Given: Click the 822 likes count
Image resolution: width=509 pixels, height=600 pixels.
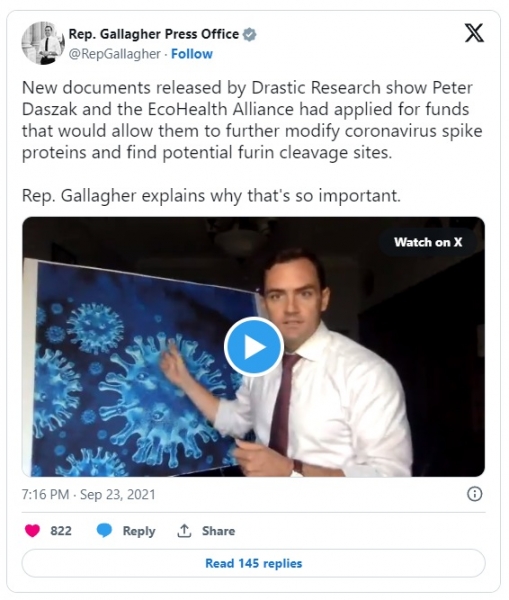Looking at the screenshot, I should 61,531.
